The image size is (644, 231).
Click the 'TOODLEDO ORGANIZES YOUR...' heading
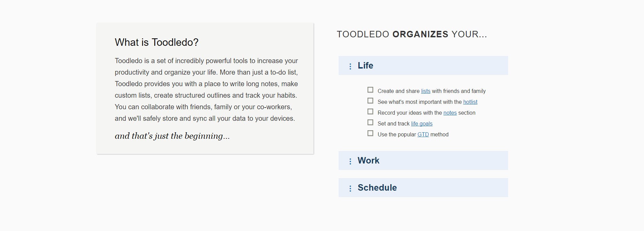[412, 34]
